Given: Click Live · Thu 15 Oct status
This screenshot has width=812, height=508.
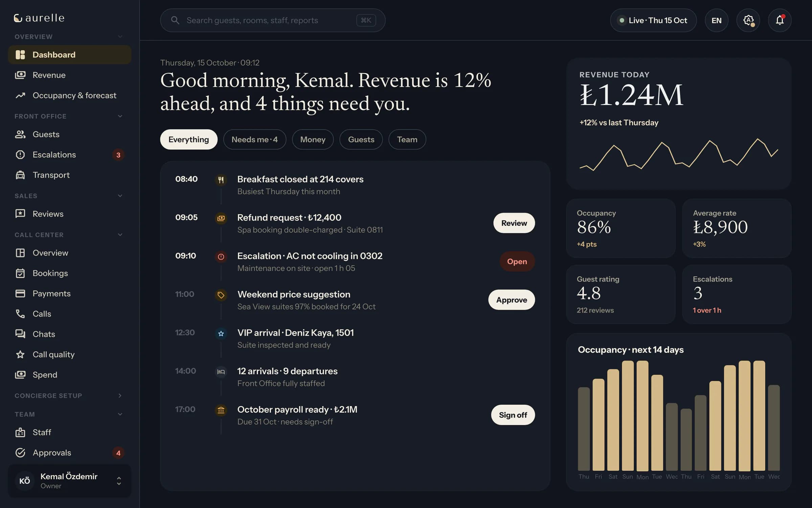Looking at the screenshot, I should point(653,20).
